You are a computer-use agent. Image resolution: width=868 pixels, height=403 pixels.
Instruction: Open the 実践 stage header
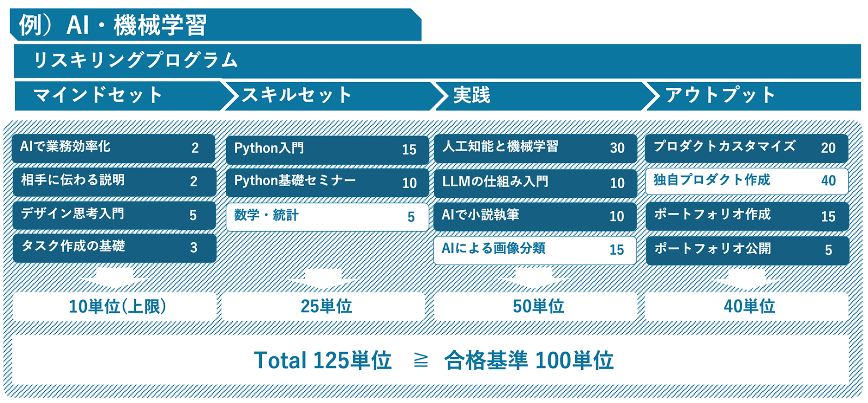click(538, 96)
